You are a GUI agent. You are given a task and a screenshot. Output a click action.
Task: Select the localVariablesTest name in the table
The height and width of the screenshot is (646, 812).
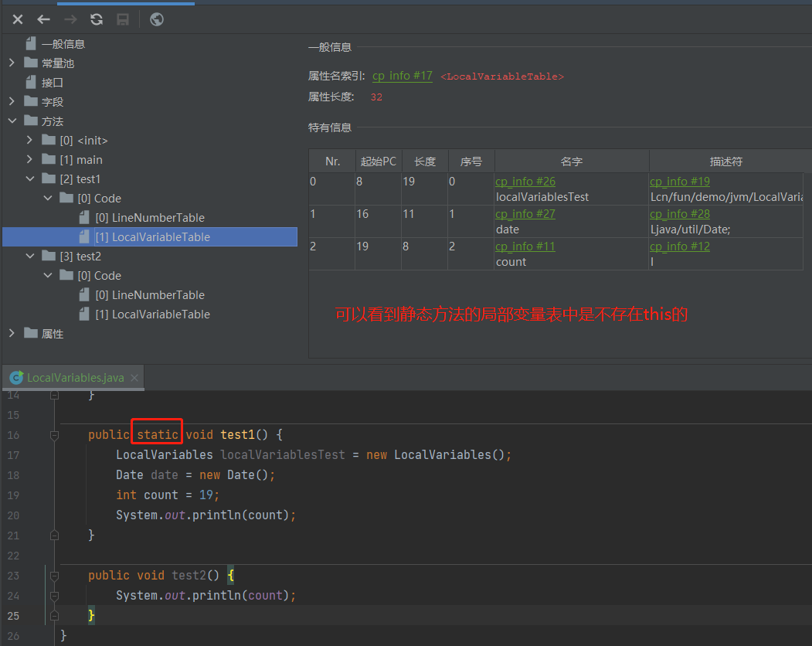coord(542,197)
